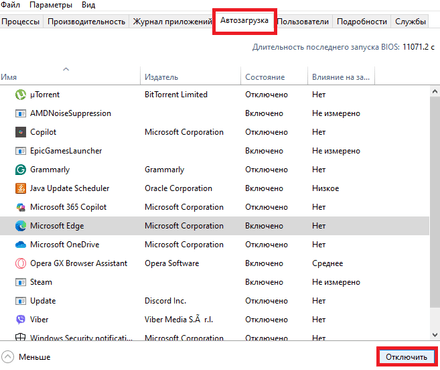The height and width of the screenshot is (370, 440).
Task: Click the Copilot app icon
Action: coord(20,132)
